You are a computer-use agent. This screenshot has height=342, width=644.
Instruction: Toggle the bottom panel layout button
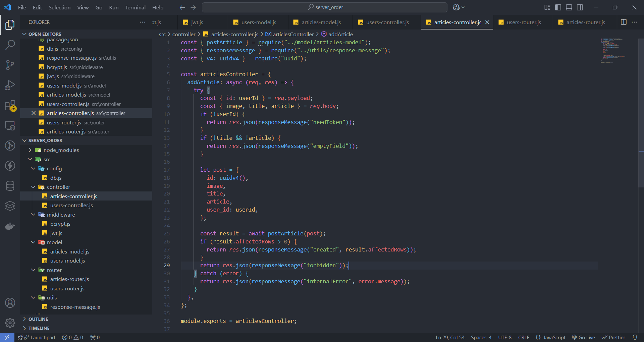[x=569, y=7]
